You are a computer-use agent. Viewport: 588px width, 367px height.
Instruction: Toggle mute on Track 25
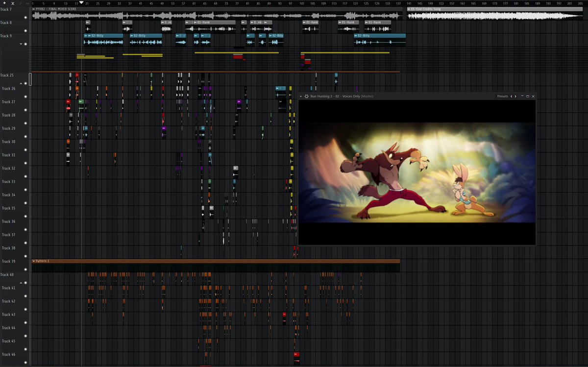click(25, 83)
